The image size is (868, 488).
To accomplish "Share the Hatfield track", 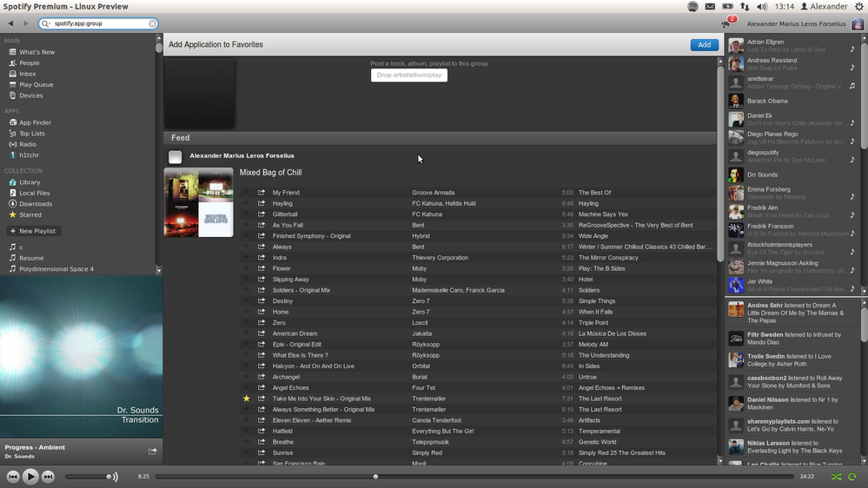I will (262, 431).
